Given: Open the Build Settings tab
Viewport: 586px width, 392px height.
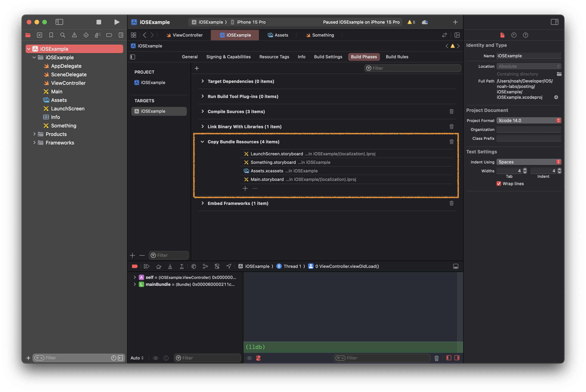Looking at the screenshot, I should click(x=328, y=57).
